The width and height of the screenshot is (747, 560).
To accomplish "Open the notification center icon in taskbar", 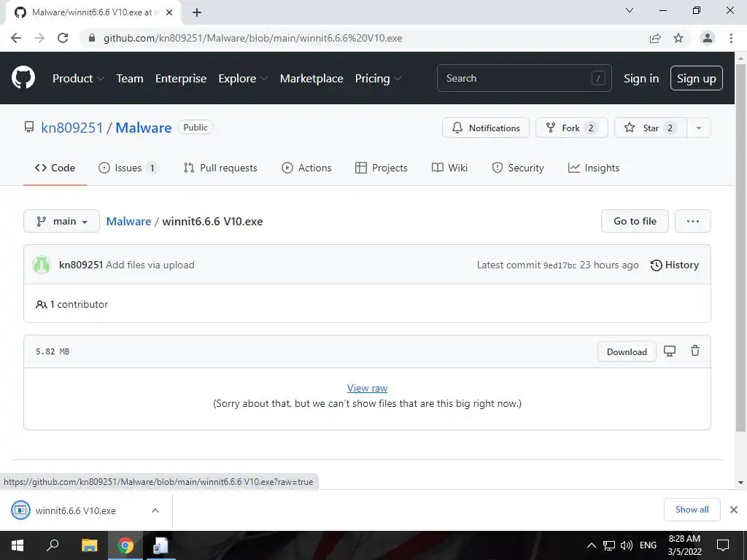I will pyautogui.click(x=723, y=545).
